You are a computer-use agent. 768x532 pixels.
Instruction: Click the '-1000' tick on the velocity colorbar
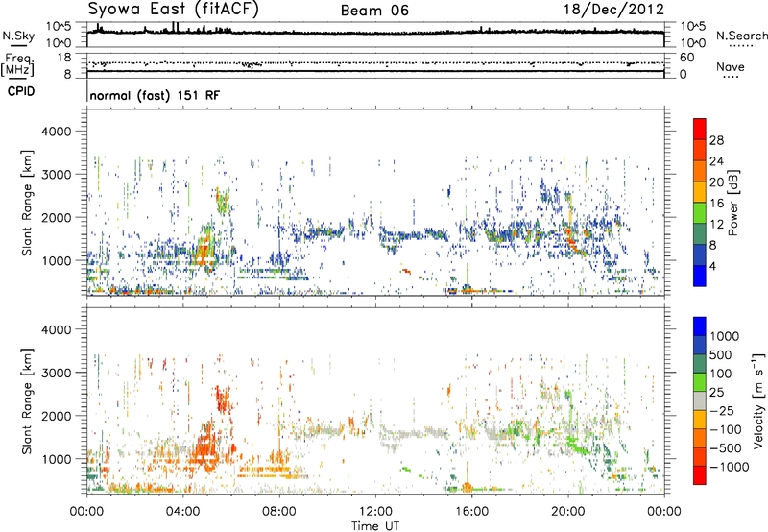pos(730,467)
